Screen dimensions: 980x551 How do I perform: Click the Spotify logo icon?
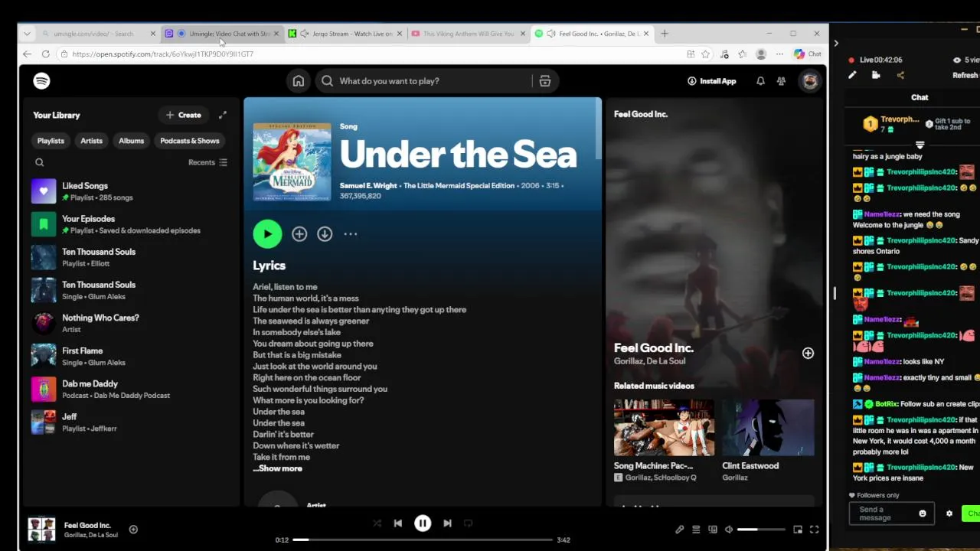[x=41, y=80]
